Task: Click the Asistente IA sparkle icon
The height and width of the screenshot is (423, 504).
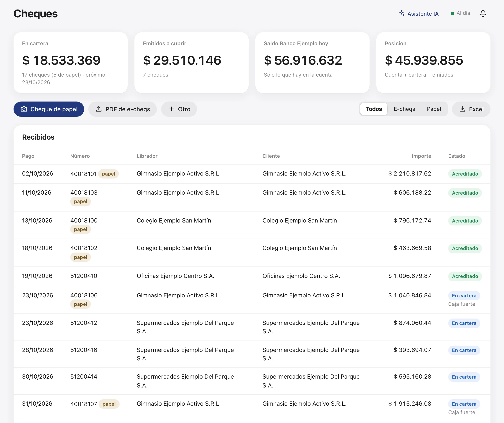Action: [402, 13]
